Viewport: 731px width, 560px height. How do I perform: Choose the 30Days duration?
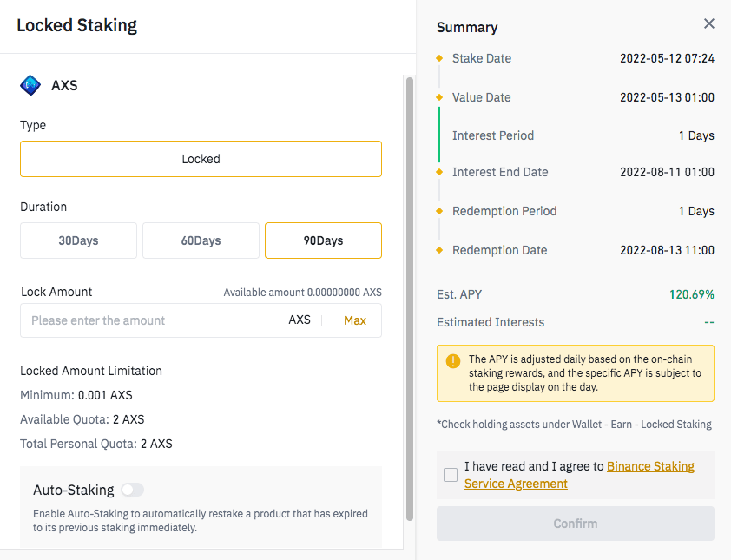point(78,240)
